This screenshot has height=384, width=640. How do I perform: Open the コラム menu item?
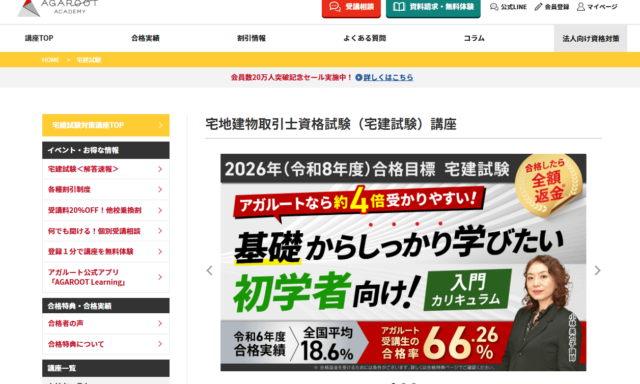474,38
